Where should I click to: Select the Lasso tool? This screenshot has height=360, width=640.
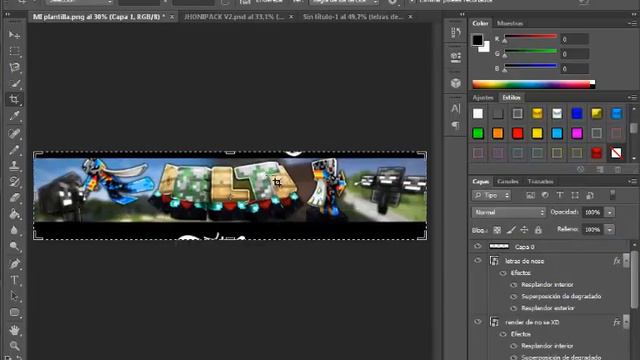(x=14, y=67)
